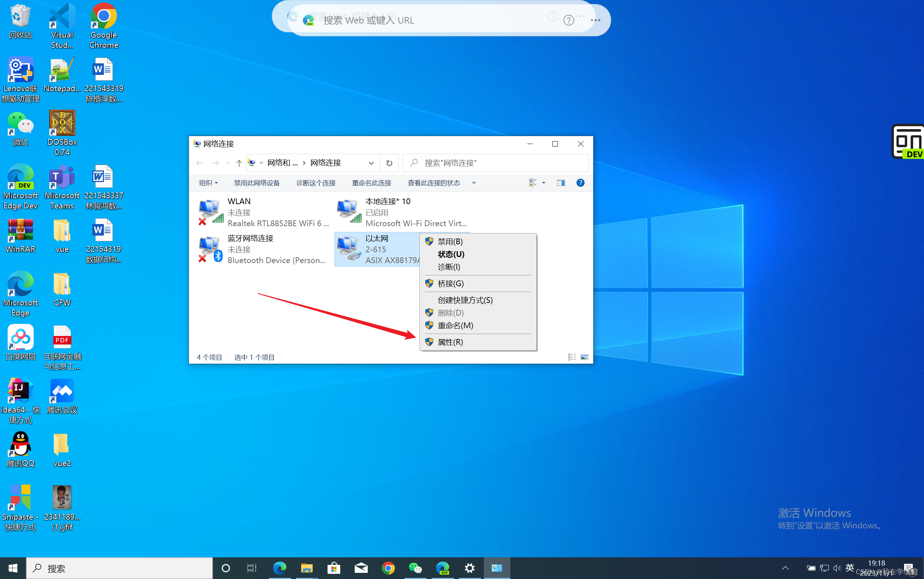This screenshot has height=579, width=924.
Task: Open Tencent QQ desktop icon
Action: (20, 450)
